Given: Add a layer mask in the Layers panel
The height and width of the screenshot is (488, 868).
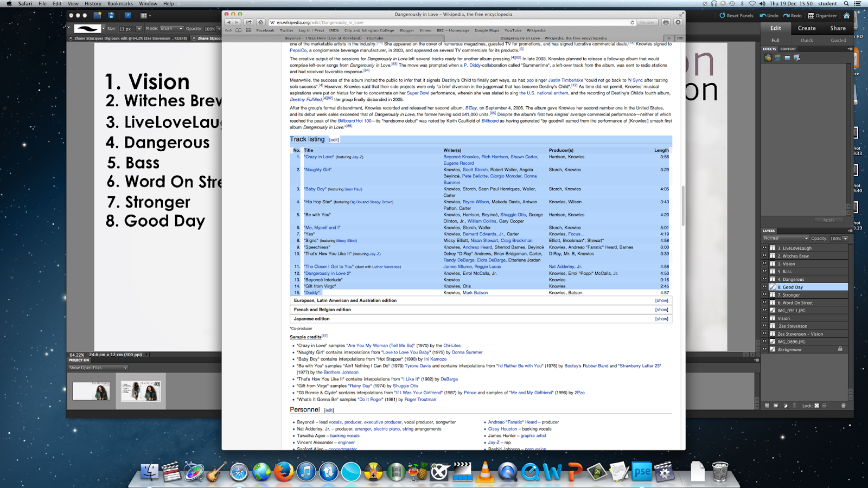Looking at the screenshot, I should pyautogui.click(x=776, y=406).
